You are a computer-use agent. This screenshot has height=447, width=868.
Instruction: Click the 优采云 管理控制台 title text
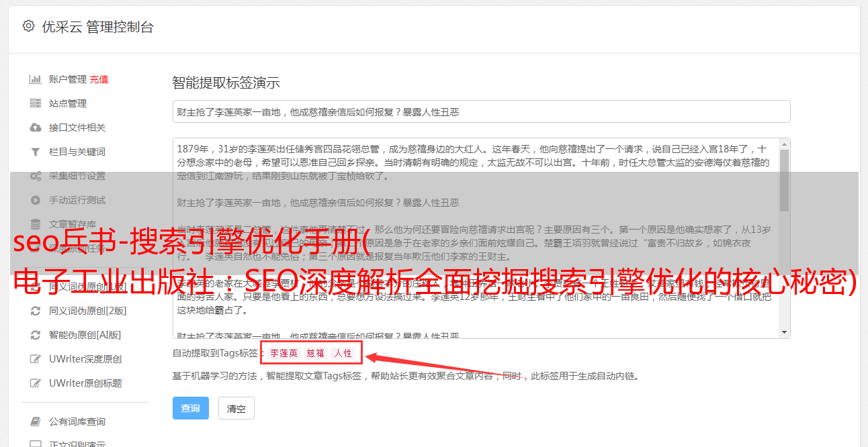[97, 27]
